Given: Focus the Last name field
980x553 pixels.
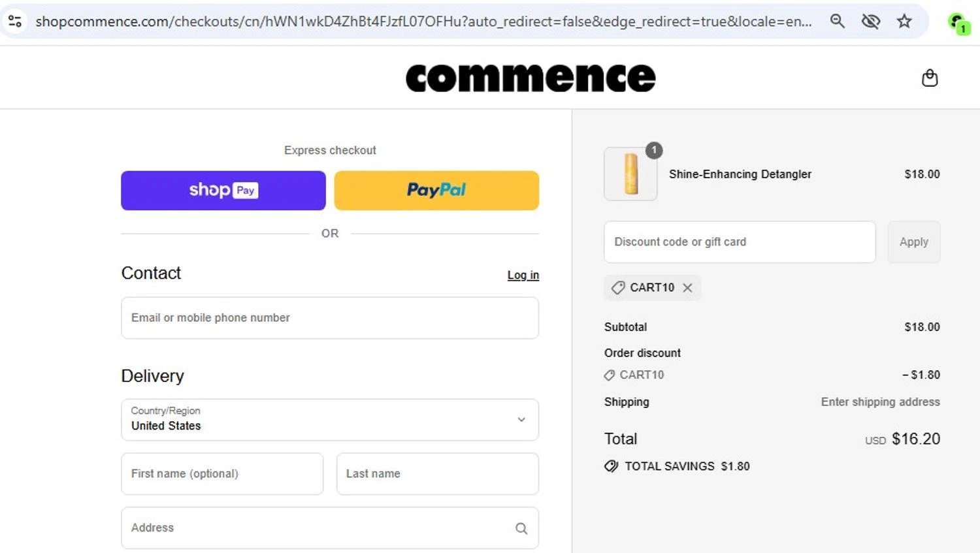Looking at the screenshot, I should coord(438,474).
